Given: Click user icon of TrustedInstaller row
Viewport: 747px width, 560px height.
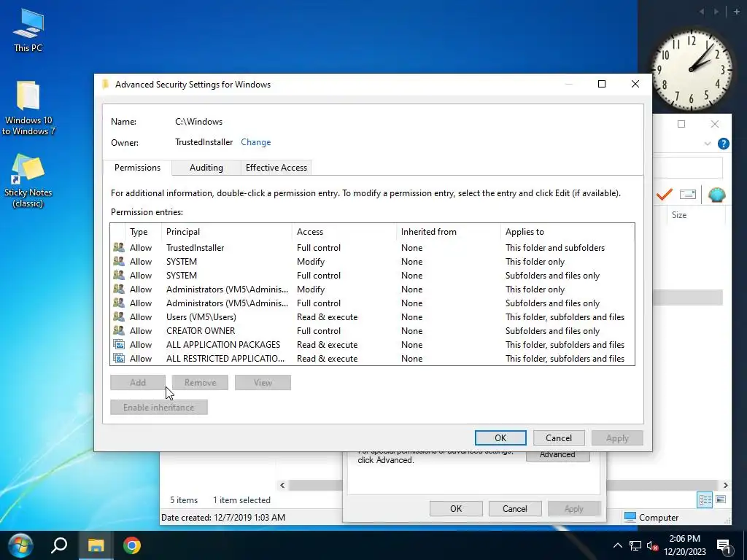Looking at the screenshot, I should [x=119, y=248].
